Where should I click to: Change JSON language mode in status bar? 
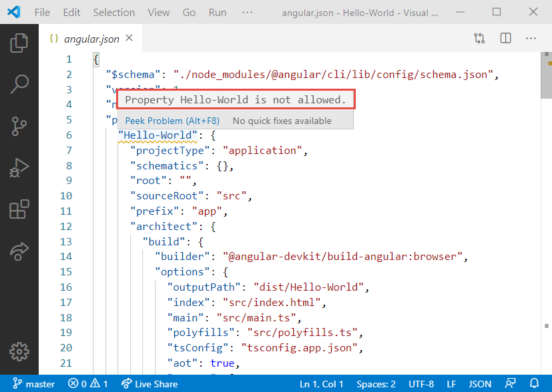(x=479, y=384)
